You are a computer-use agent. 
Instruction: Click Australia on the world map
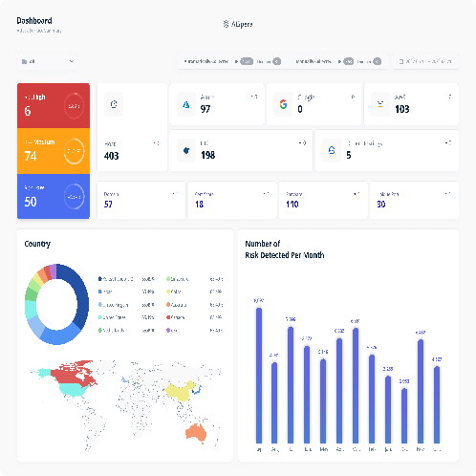click(196, 433)
